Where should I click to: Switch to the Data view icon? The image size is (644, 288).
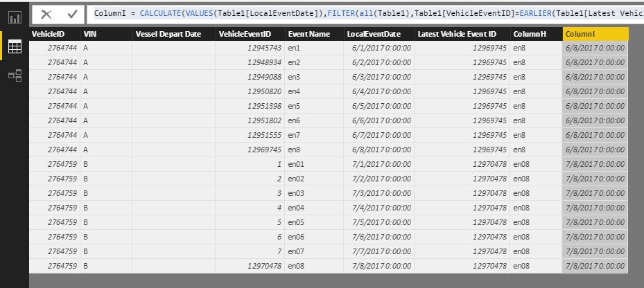15,47
